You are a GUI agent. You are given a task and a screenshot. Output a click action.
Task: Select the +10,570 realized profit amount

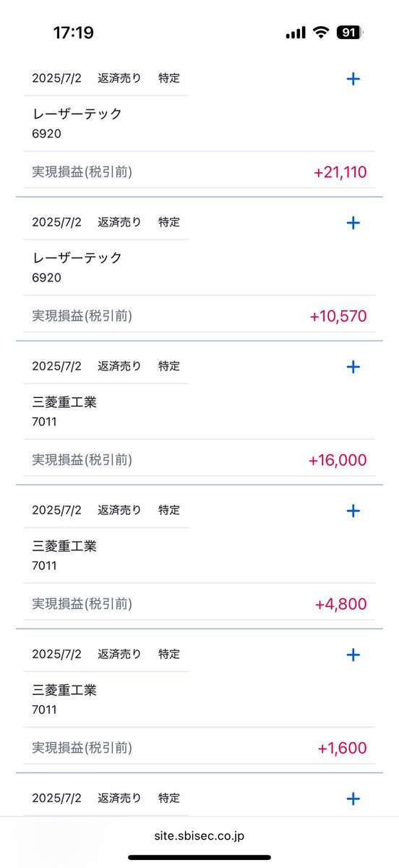(338, 316)
